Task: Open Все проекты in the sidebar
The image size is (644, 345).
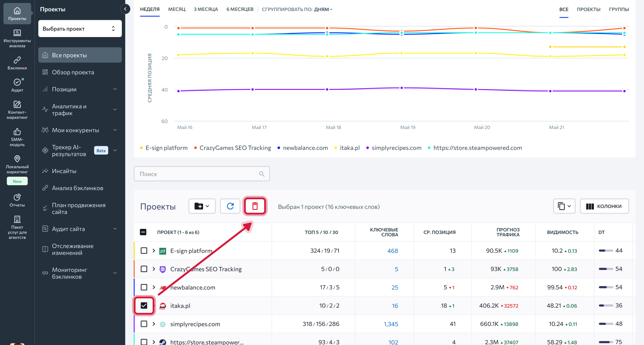Action: pos(80,55)
